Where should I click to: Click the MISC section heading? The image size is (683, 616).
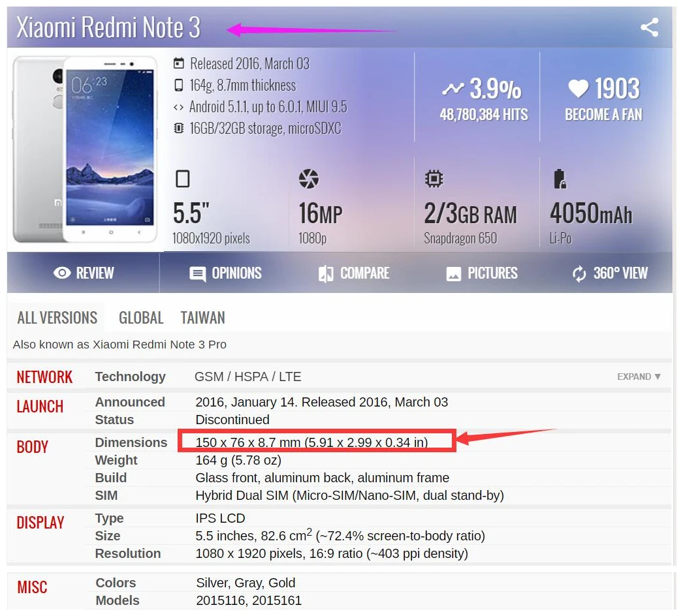[x=32, y=587]
